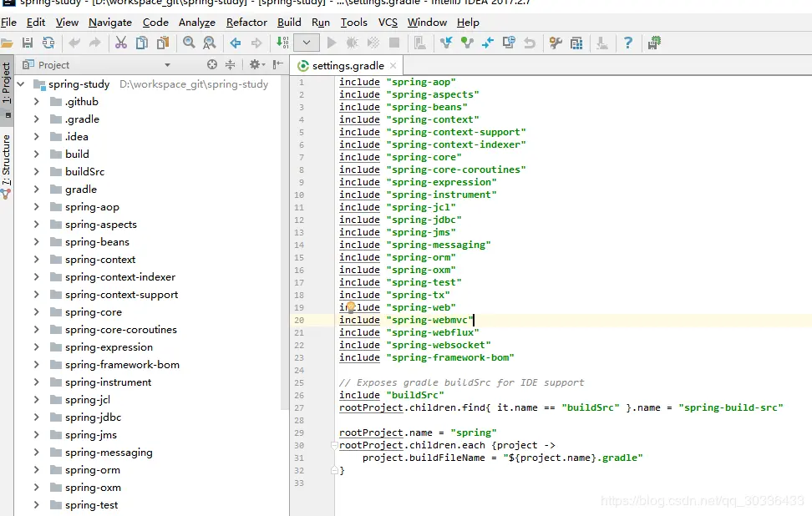Viewport: 812px width, 516px height.
Task: Open Project Structure icon
Action: pyautogui.click(x=576, y=43)
